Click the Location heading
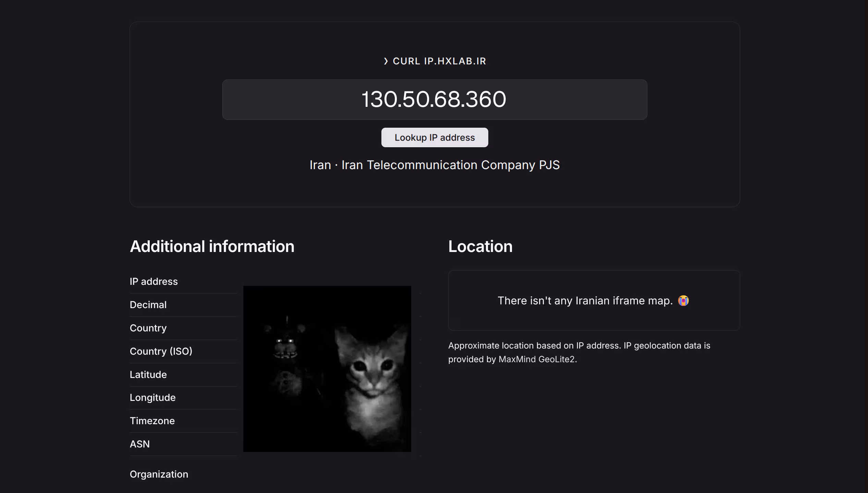868x493 pixels. pyautogui.click(x=480, y=246)
